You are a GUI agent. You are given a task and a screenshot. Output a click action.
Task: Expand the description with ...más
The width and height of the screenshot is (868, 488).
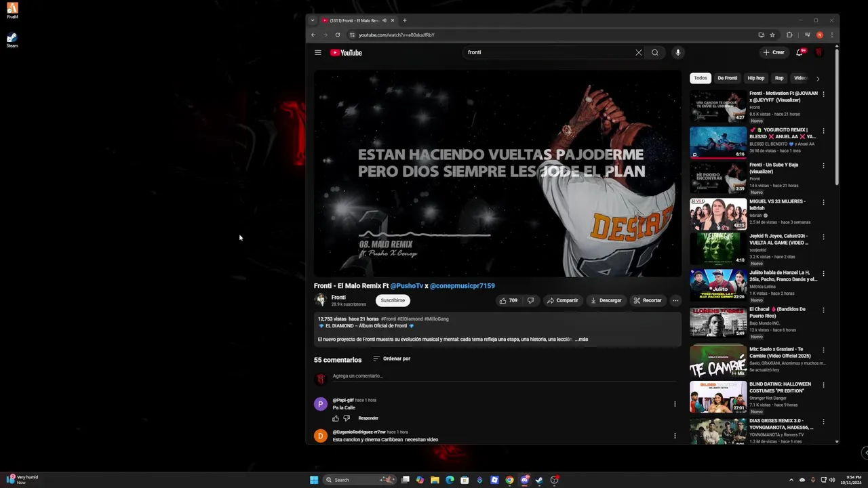click(582, 339)
